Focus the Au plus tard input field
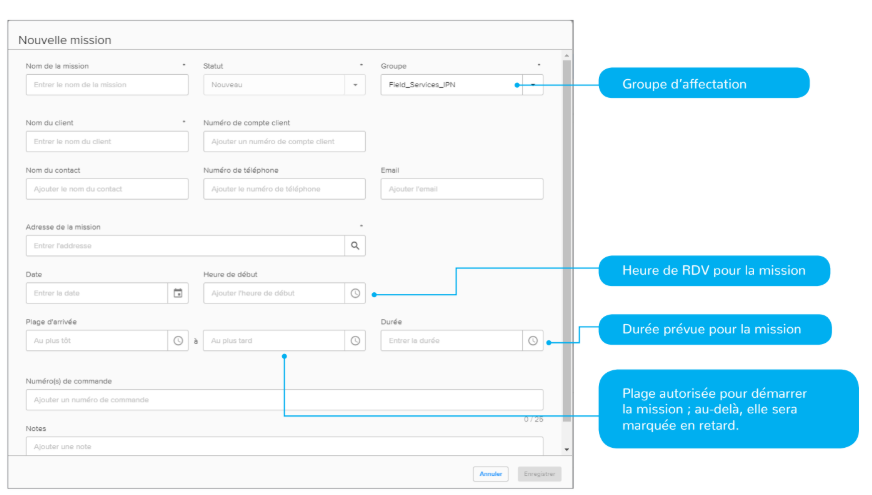The height and width of the screenshot is (495, 872). (274, 340)
